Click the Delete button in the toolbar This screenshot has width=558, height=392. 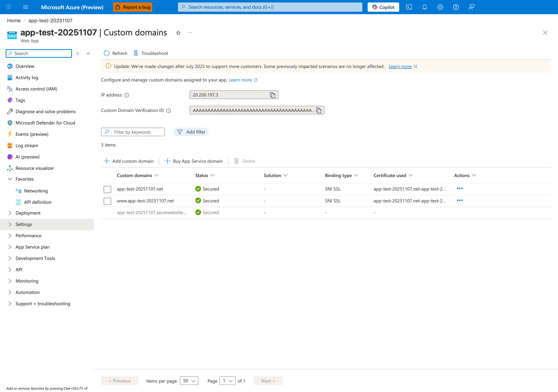[244, 161]
